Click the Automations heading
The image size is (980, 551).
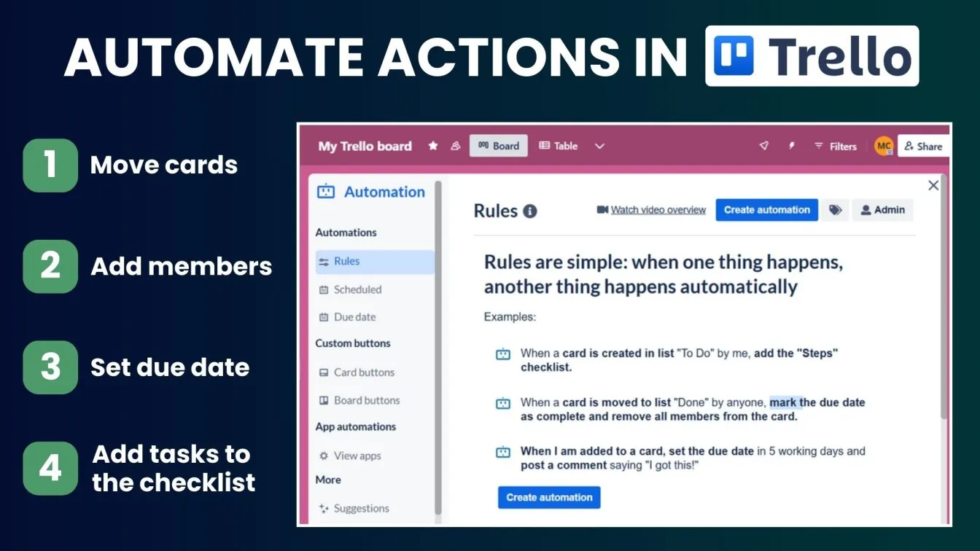coord(346,232)
